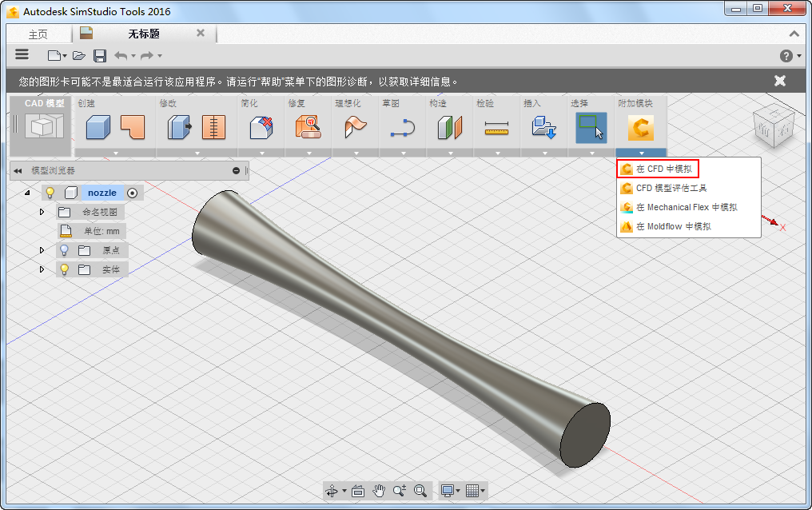Select the orange sheet create tool
The height and width of the screenshot is (510, 812).
(133, 127)
